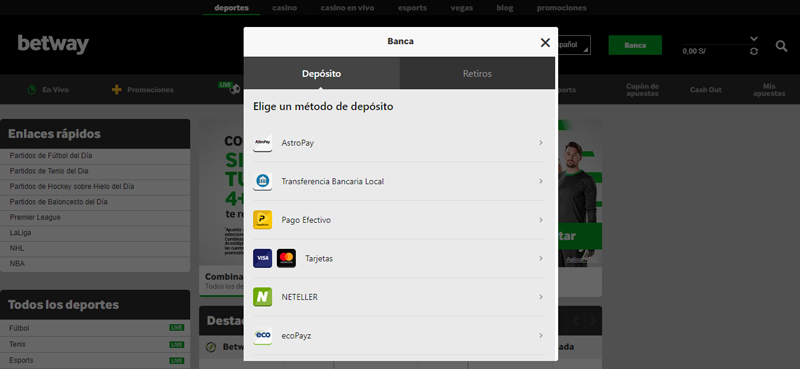800x369 pixels.
Task: Select the AstroPay deposit method
Action: [x=399, y=143]
